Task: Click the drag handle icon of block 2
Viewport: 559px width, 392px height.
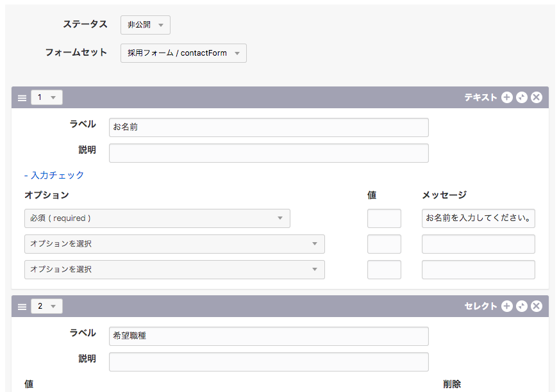Action: 22,307
